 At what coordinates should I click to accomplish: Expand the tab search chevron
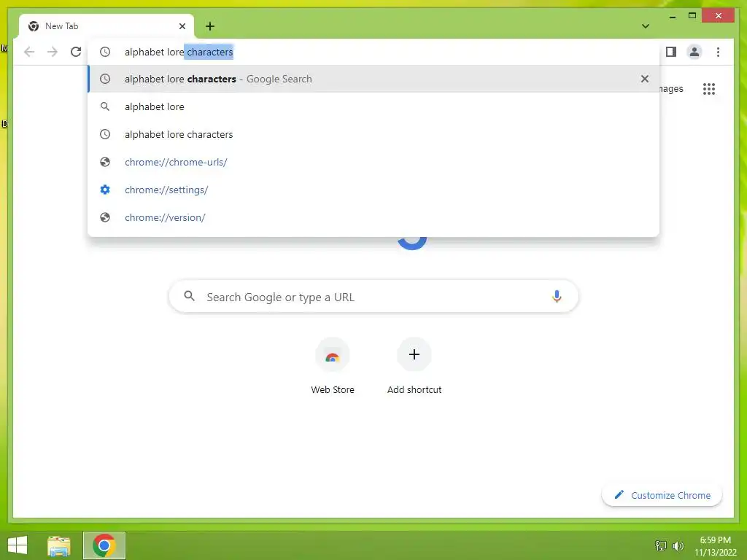tap(645, 26)
